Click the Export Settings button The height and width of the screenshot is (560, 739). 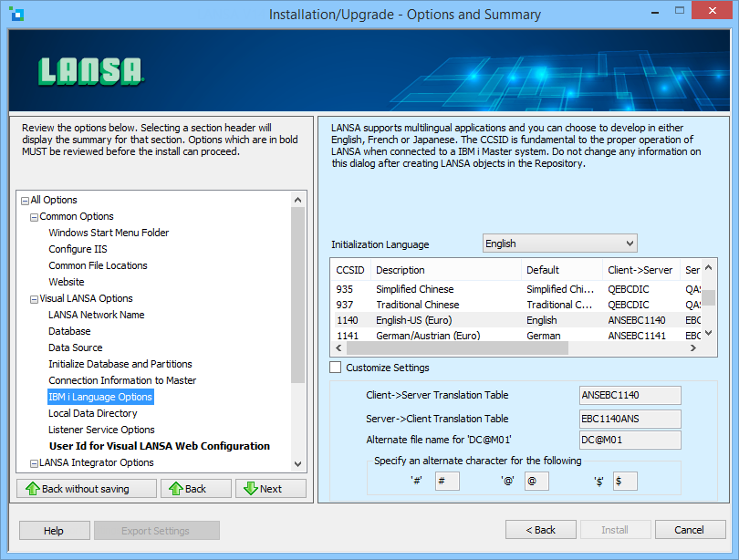157,530
